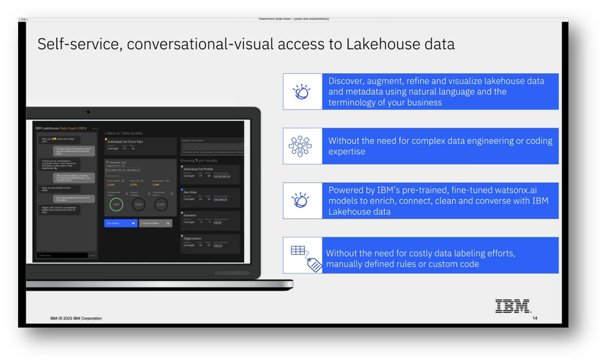
Task: Click the Watson icon beside 'Discover, augment, refine'
Action: tap(302, 92)
